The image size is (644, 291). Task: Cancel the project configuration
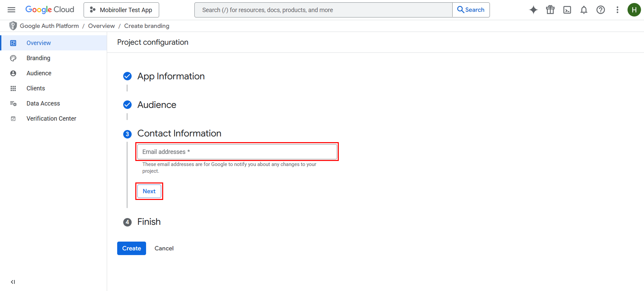pos(164,248)
